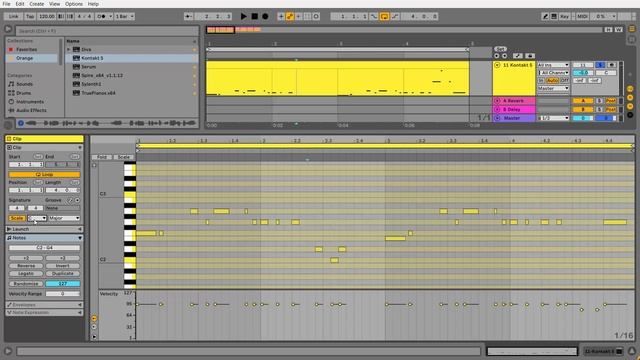Toggle the Draw Mode pencil icon
This screenshot has width=640, height=360.
(x=545, y=16)
